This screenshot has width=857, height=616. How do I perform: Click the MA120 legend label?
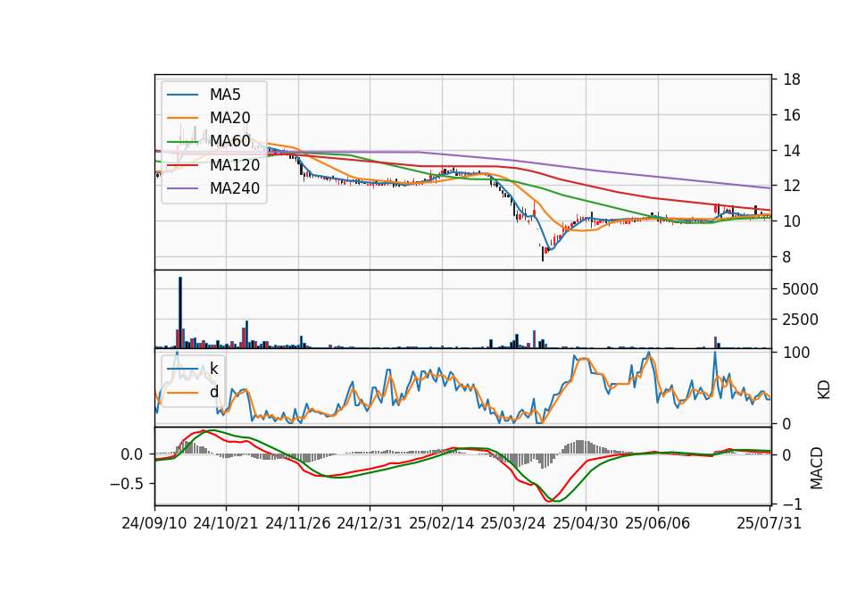point(235,165)
